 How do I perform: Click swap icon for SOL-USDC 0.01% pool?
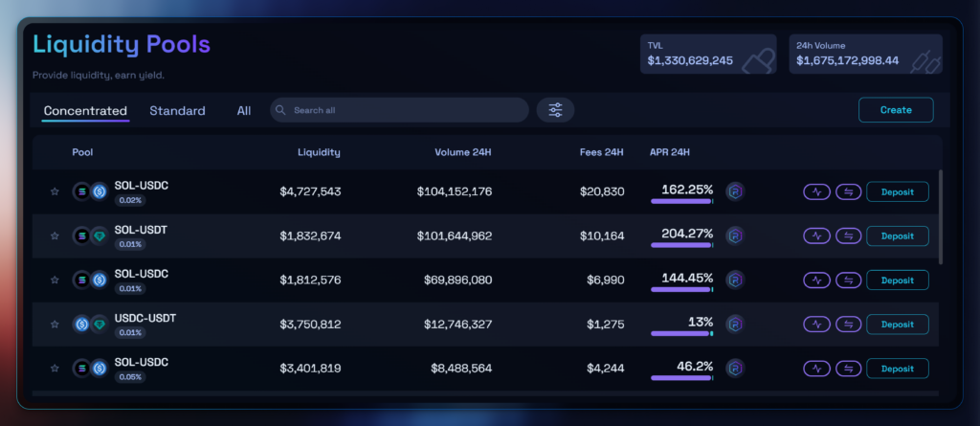click(x=849, y=280)
